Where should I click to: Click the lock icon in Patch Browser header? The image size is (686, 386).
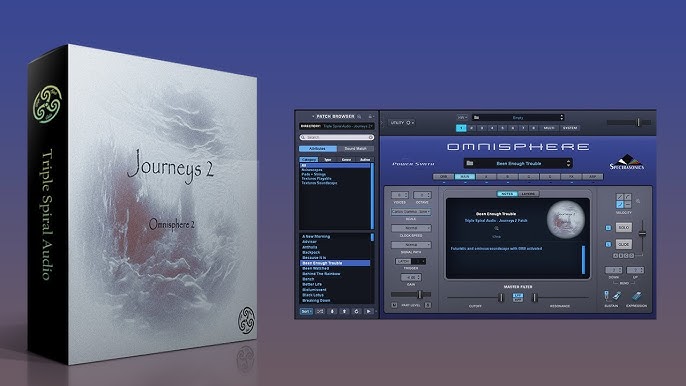pyautogui.click(x=370, y=116)
